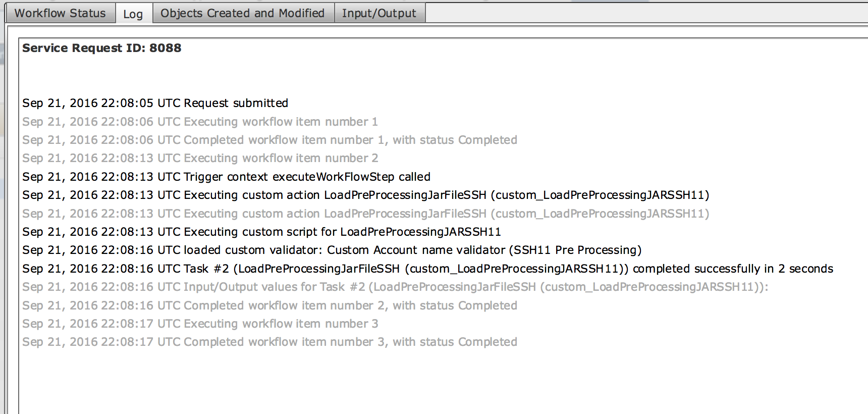Select the 'Executing workflow item number 3' line
Image resolution: width=868 pixels, height=414 pixels.
point(200,324)
